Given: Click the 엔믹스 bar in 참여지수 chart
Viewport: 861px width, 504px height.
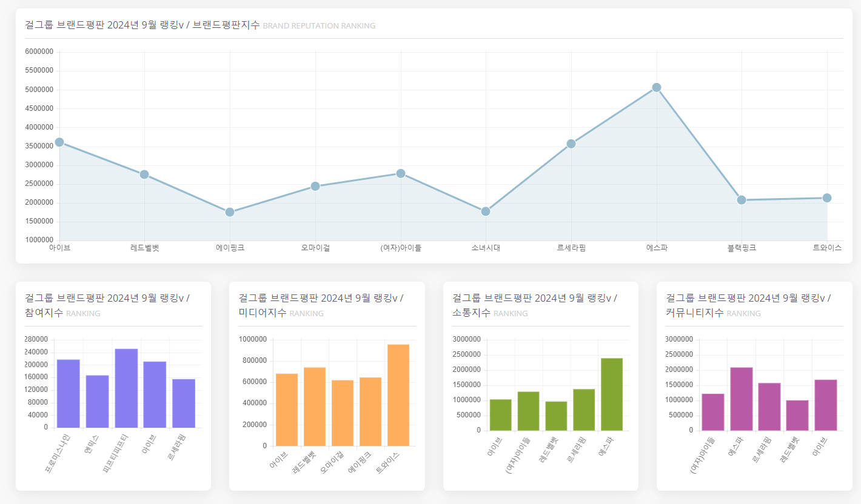Looking at the screenshot, I should point(97,402).
